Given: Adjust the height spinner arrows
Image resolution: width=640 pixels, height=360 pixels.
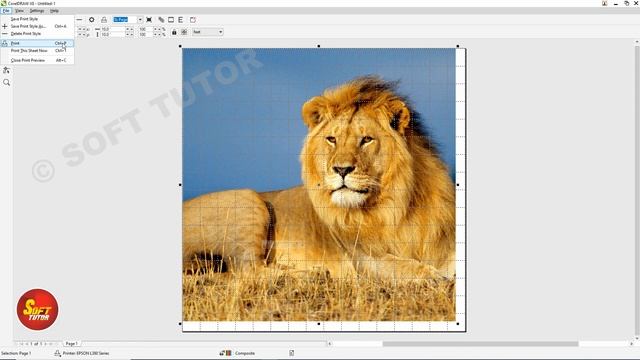Looking at the screenshot, I should point(129,35).
